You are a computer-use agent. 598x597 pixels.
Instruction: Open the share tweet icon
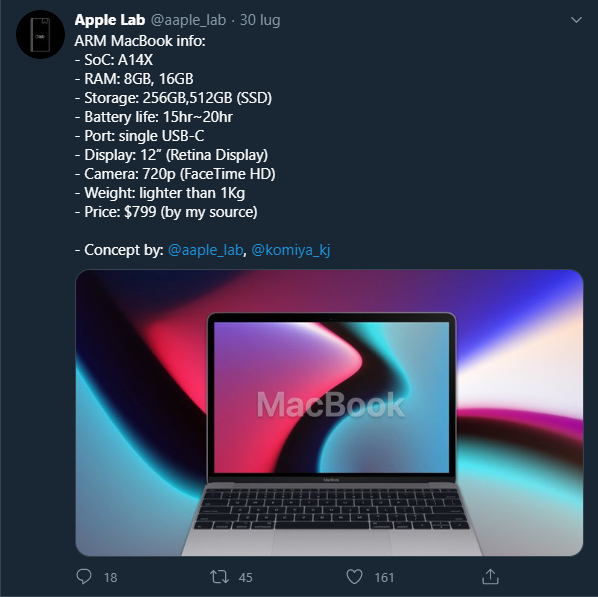pos(490,576)
